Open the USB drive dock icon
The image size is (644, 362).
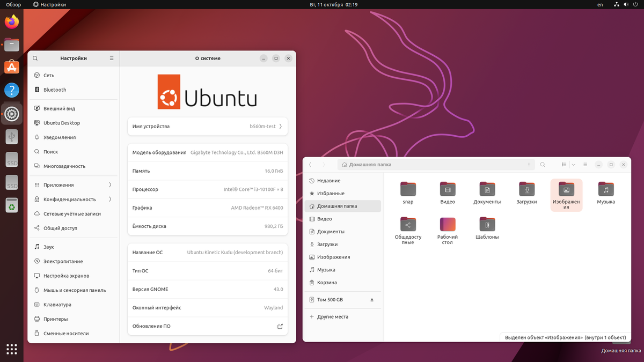coord(12,137)
